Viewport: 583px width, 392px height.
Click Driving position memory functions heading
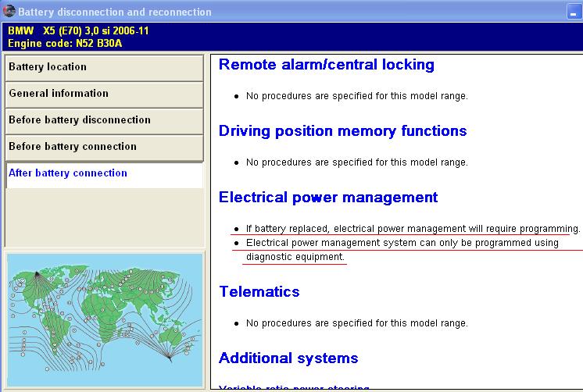tap(342, 131)
